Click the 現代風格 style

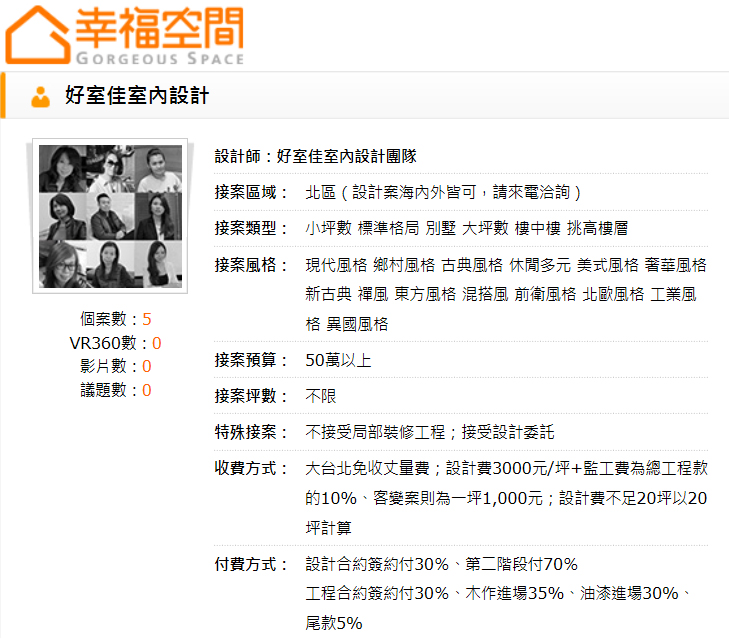click(x=336, y=265)
